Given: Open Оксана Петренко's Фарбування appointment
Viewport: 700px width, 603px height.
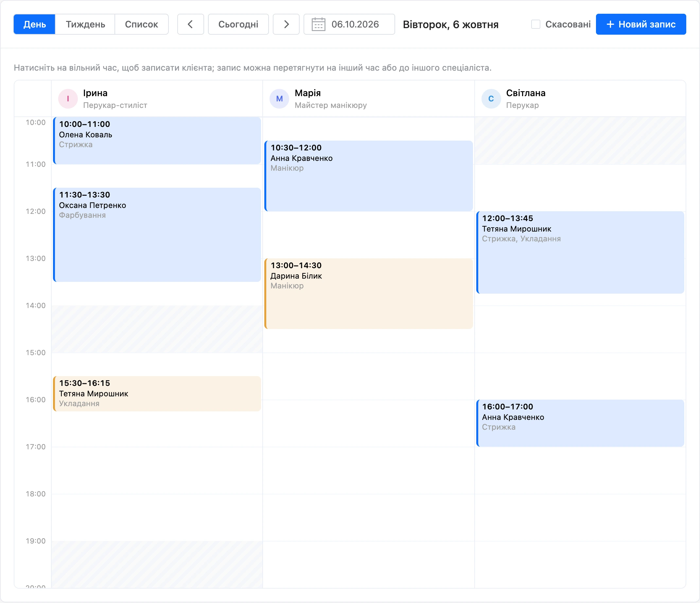Looking at the screenshot, I should [157, 235].
